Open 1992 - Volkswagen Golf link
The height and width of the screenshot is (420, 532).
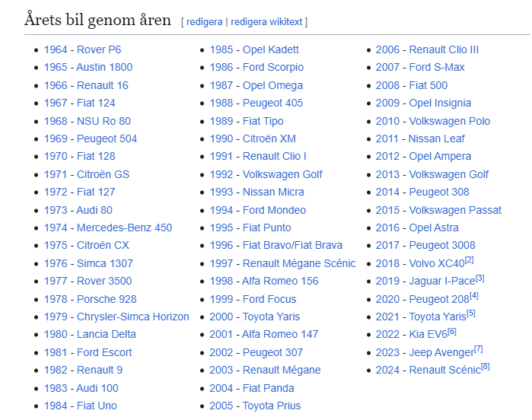click(x=266, y=174)
